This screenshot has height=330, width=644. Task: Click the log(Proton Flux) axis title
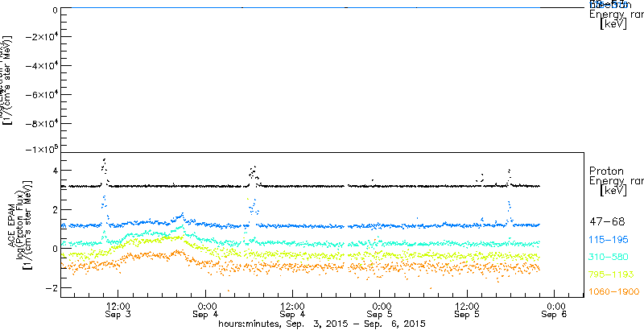[19, 225]
